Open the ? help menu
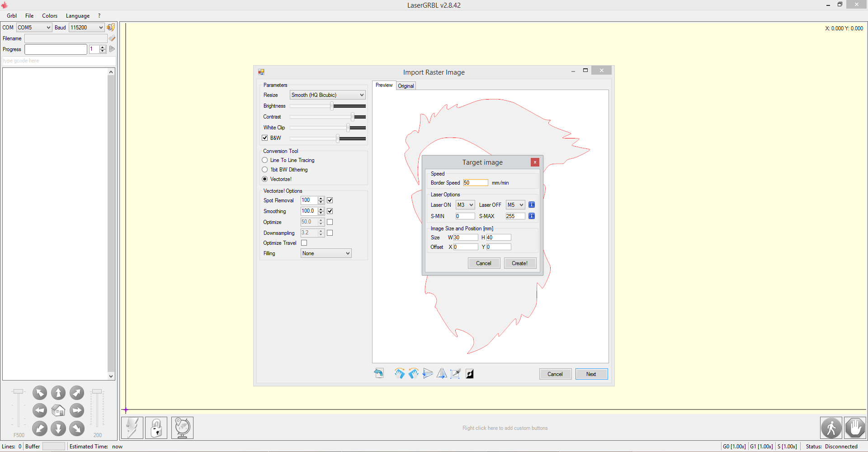 [x=99, y=16]
